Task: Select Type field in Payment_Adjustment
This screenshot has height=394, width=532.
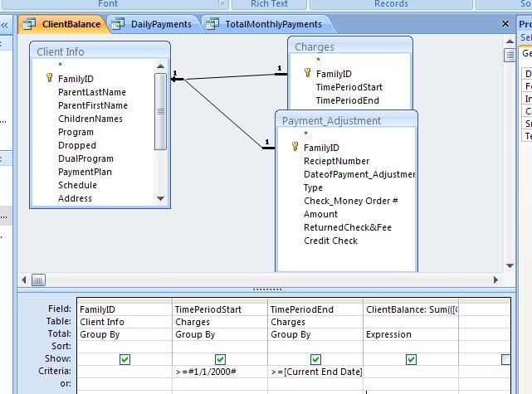Action: pos(313,187)
